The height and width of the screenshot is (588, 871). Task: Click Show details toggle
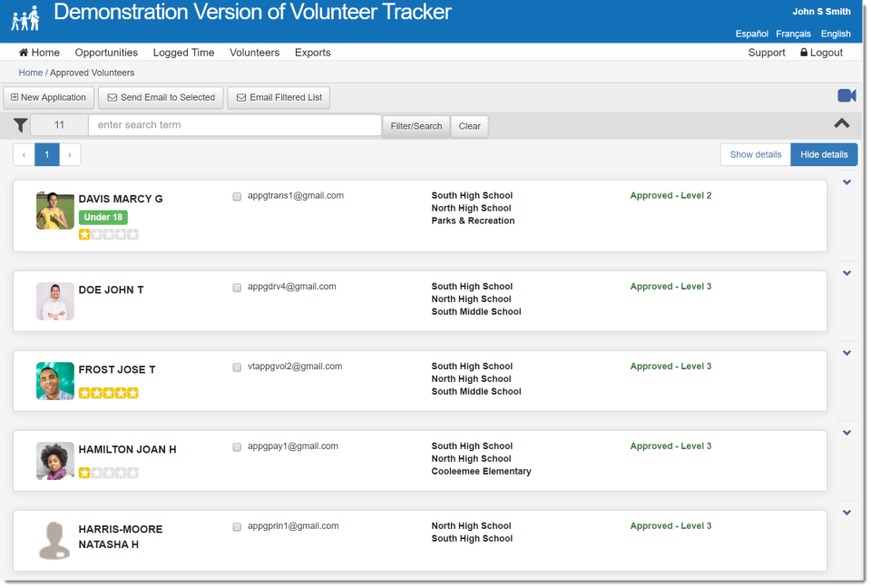(x=755, y=154)
